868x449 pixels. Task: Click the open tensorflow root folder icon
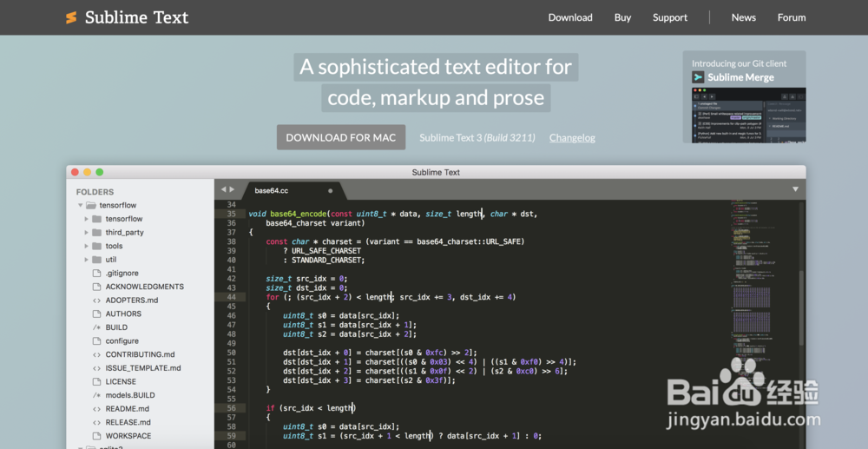tap(91, 206)
